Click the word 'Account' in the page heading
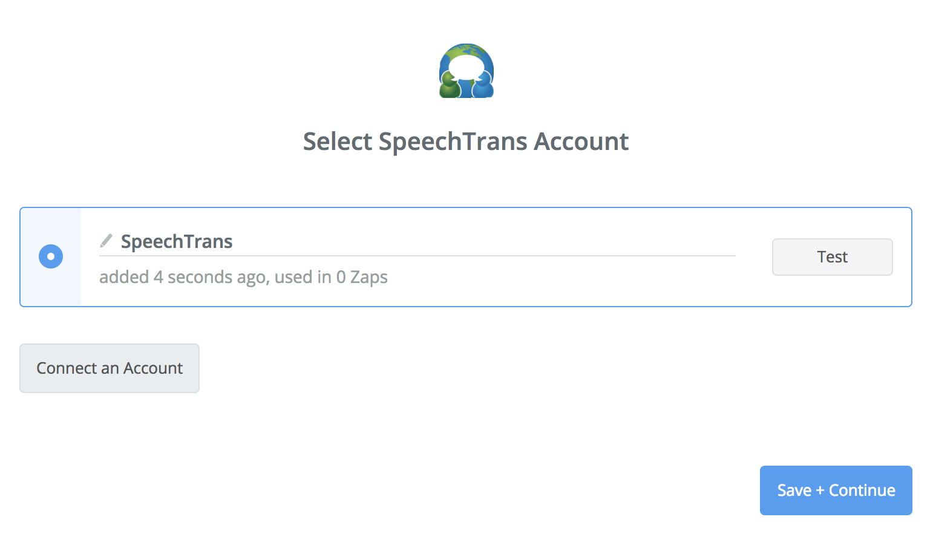933x560 pixels. pos(581,142)
